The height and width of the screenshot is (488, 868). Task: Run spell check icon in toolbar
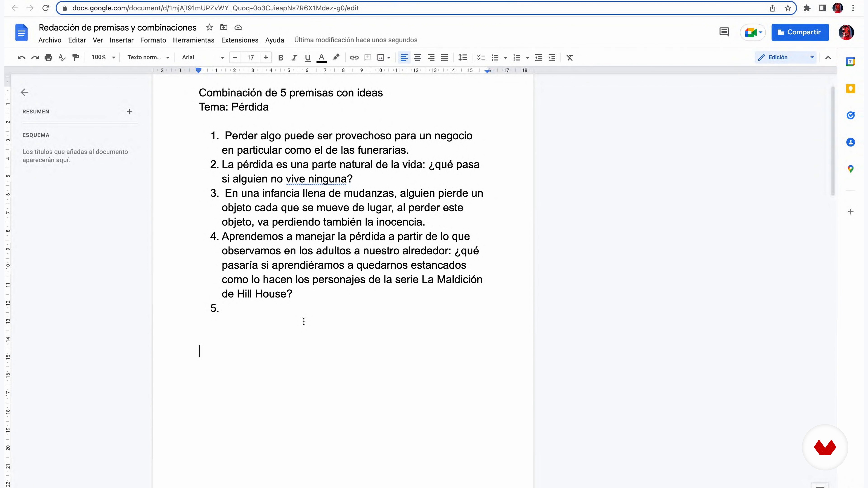tap(62, 58)
